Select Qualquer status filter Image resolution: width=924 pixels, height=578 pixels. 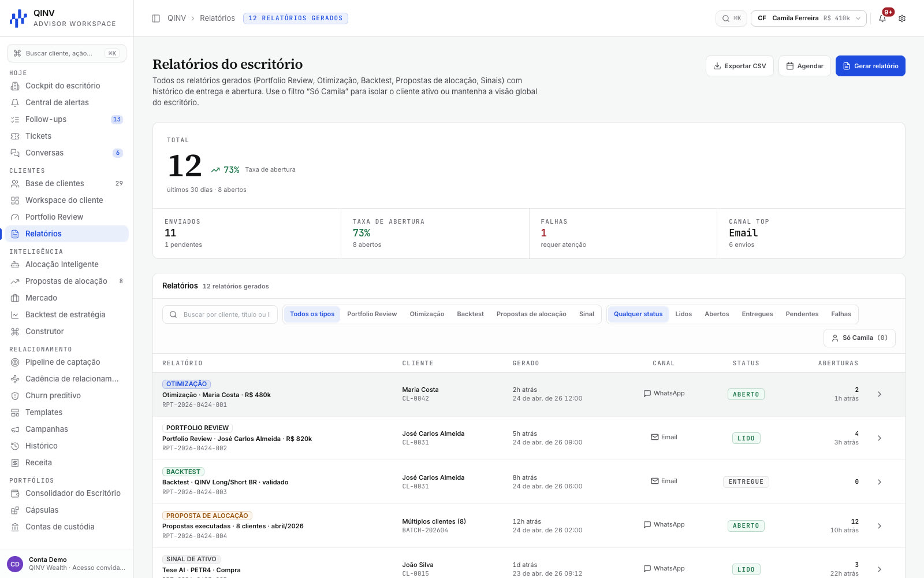point(638,314)
